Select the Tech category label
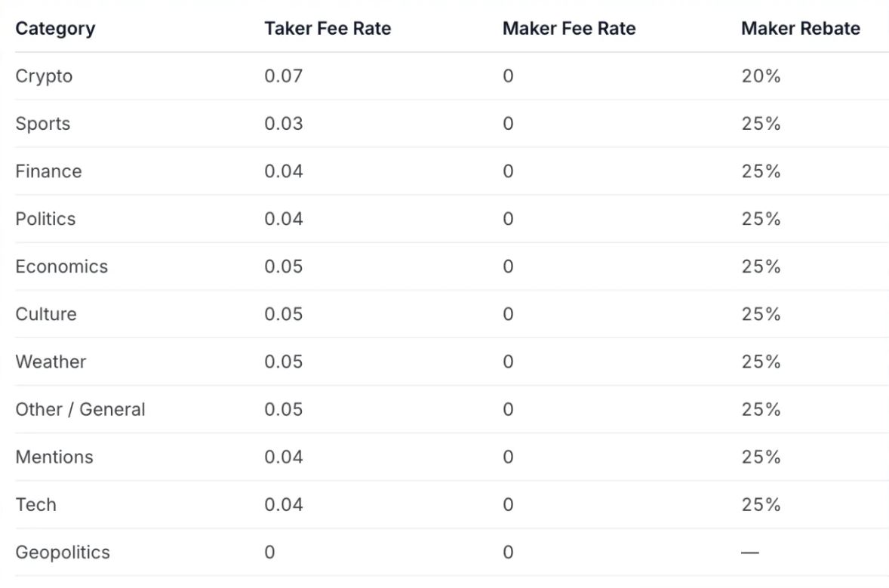This screenshot has height=588, width=889. [35, 505]
